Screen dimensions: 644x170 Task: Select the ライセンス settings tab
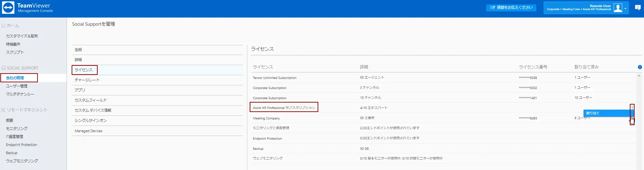tap(157, 70)
